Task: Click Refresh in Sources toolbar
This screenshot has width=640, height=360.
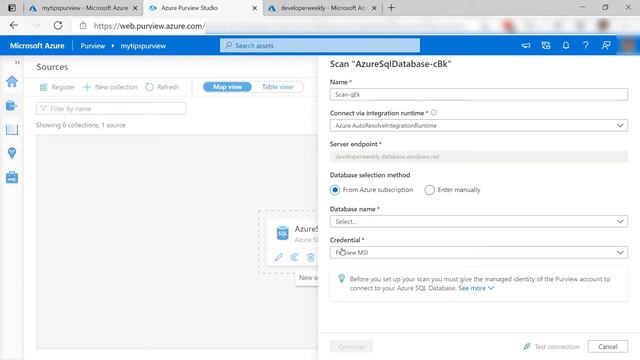Action: [162, 87]
